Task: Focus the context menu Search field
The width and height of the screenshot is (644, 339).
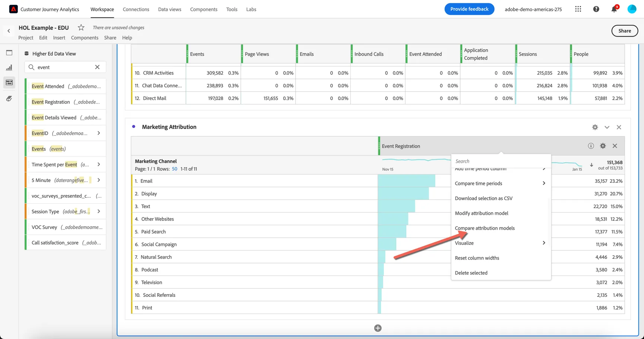Action: (501, 161)
